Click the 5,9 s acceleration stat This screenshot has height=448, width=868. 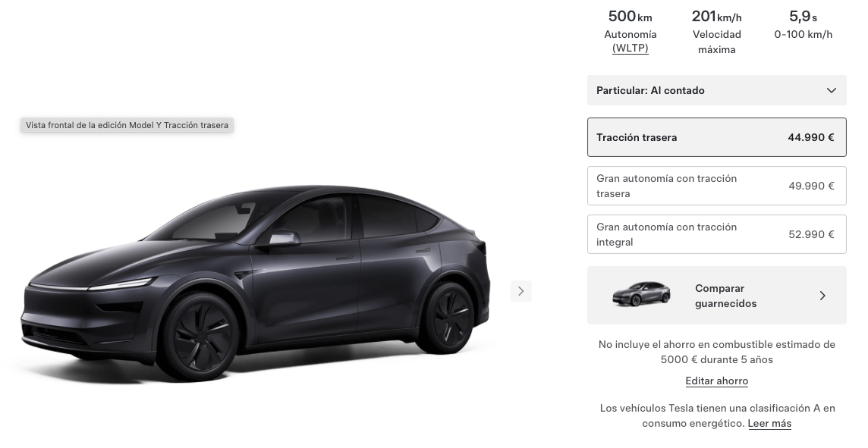804,24
